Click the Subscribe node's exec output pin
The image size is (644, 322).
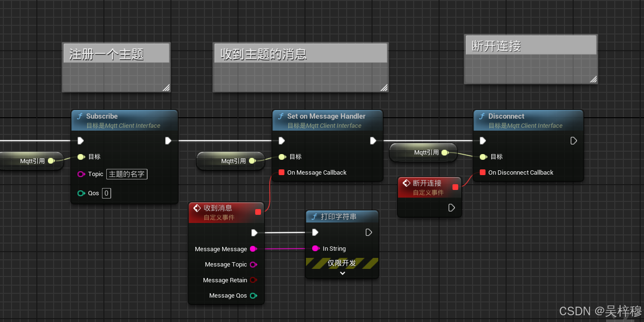click(168, 141)
